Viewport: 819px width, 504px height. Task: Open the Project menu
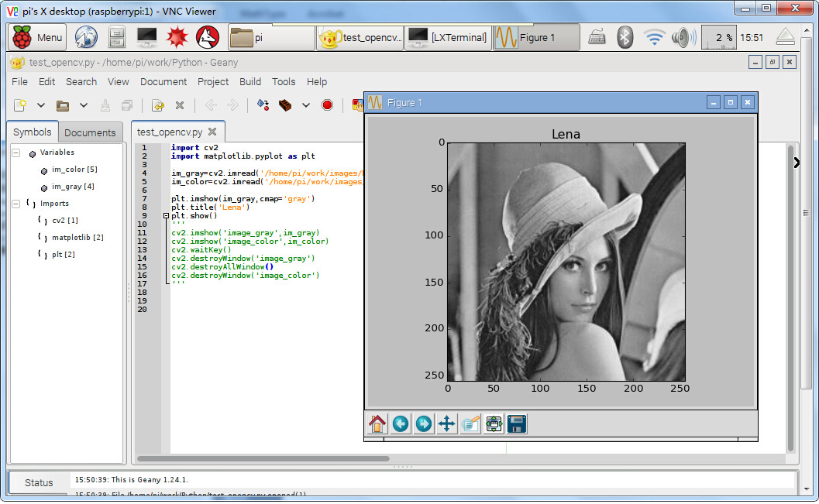[213, 82]
